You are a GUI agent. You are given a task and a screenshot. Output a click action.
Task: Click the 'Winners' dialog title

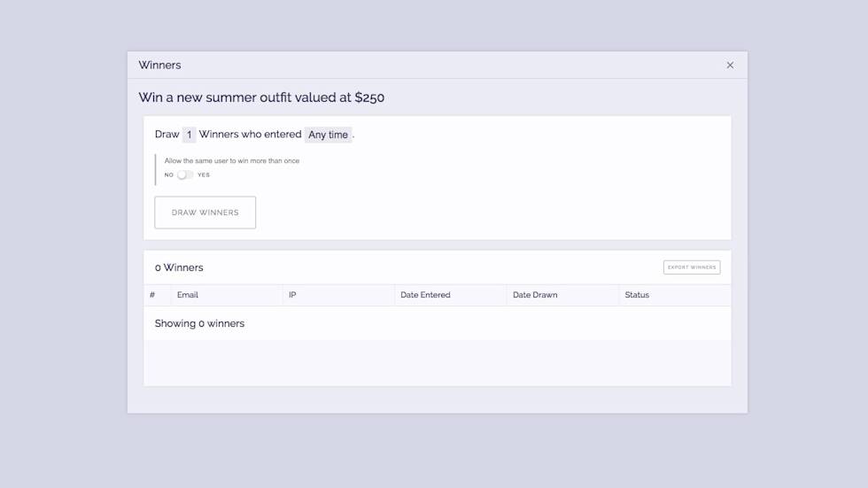[159, 65]
